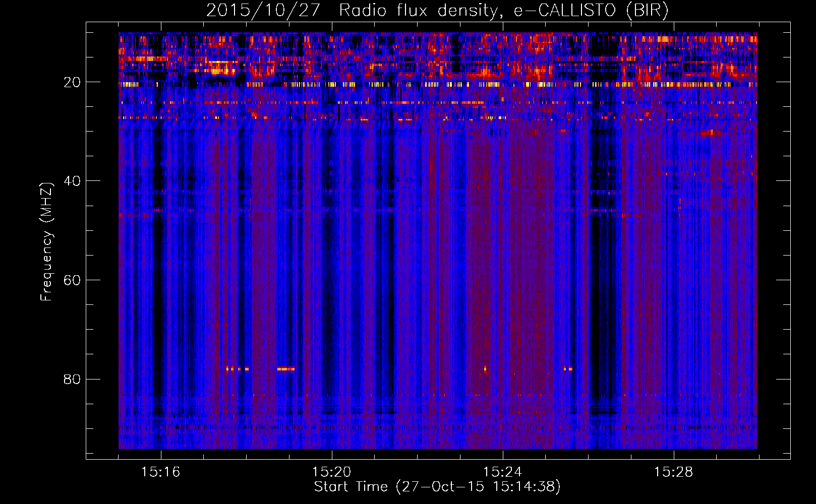Click the 40 MHz frequency tick label
This screenshot has width=816, height=504.
click(x=73, y=181)
